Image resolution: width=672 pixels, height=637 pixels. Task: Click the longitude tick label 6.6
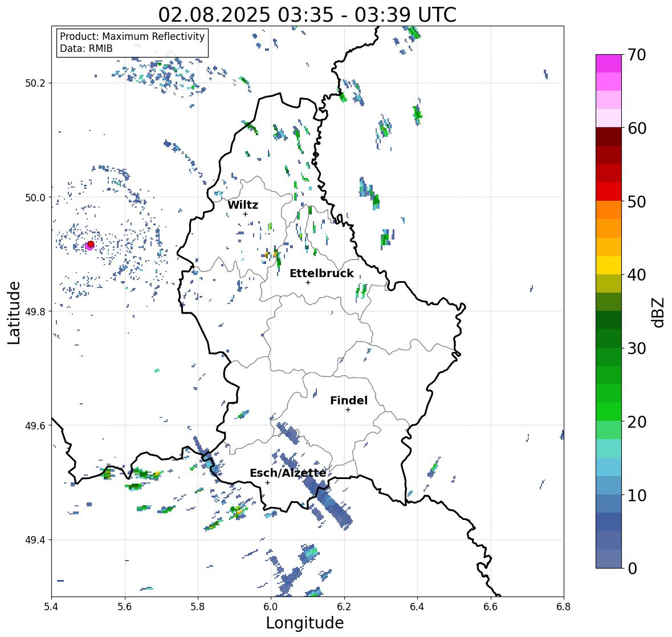coord(491,607)
